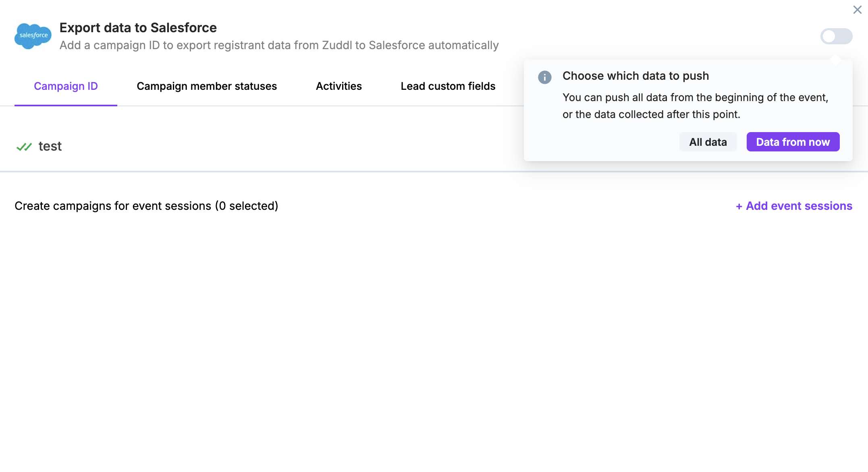Viewport: 868px width, 472px height.
Task: Switch to Campaign member statuses tab
Action: [207, 86]
